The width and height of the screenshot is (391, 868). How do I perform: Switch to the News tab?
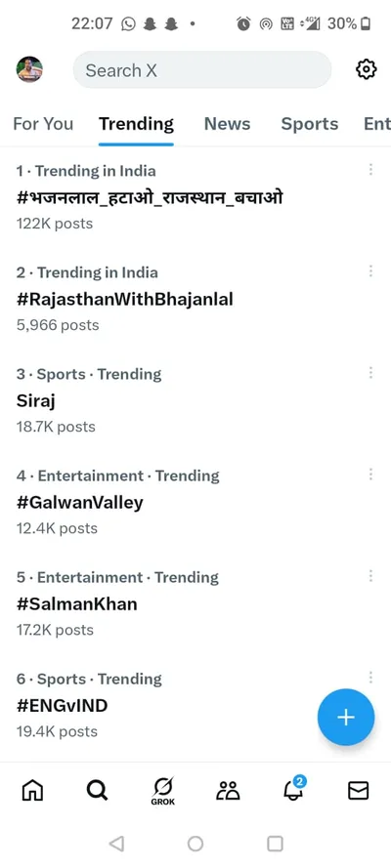pos(227,124)
